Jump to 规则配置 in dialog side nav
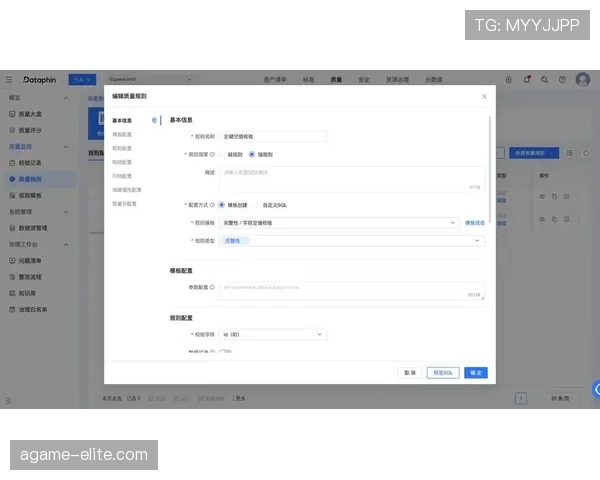 pos(122,148)
